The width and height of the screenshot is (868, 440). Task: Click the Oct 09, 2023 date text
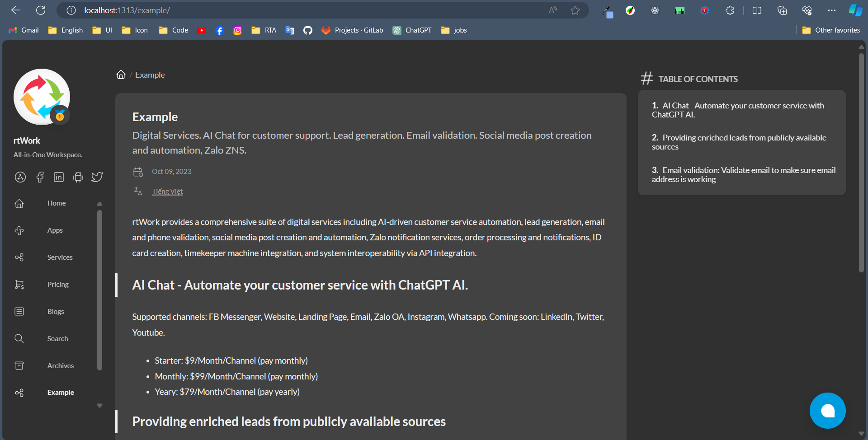172,172
